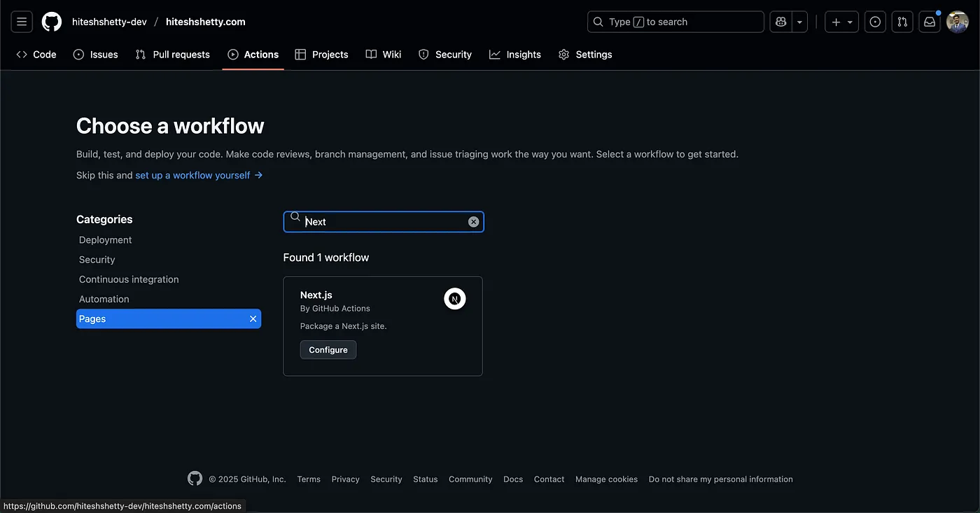980x513 pixels.
Task: Select the Deployment category
Action: [x=106, y=240]
